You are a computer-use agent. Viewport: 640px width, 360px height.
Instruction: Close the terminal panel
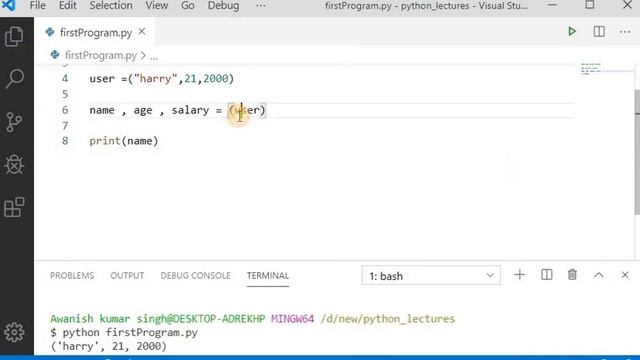click(625, 275)
